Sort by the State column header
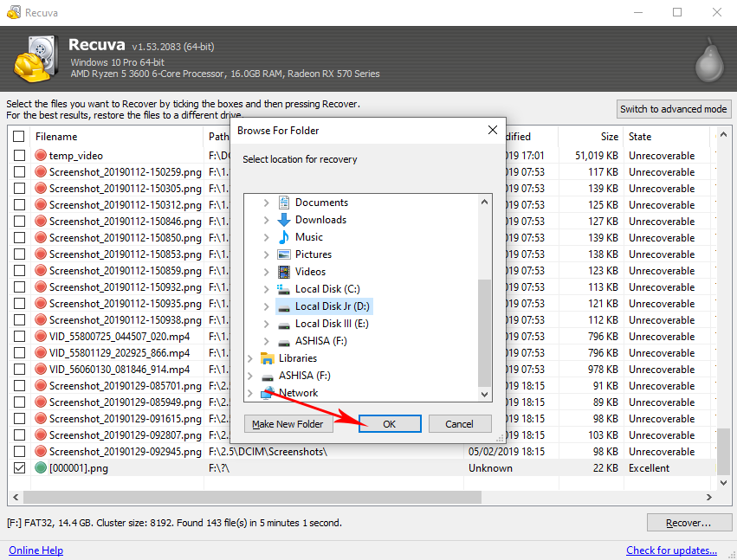 coord(667,136)
